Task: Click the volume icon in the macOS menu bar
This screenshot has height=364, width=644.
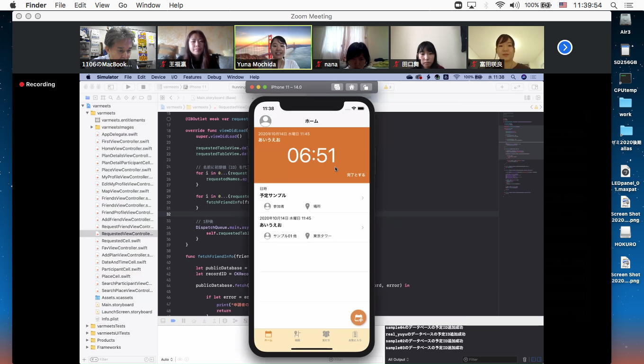Action: (x=514, y=5)
